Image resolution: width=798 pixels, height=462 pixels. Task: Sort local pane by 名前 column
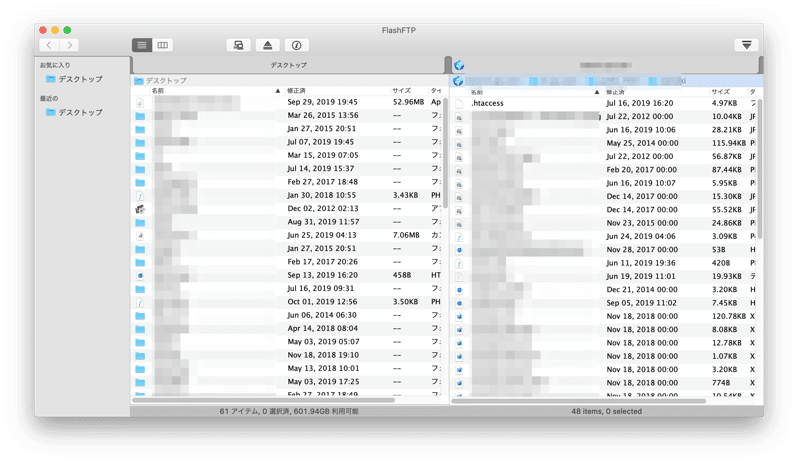click(x=158, y=91)
